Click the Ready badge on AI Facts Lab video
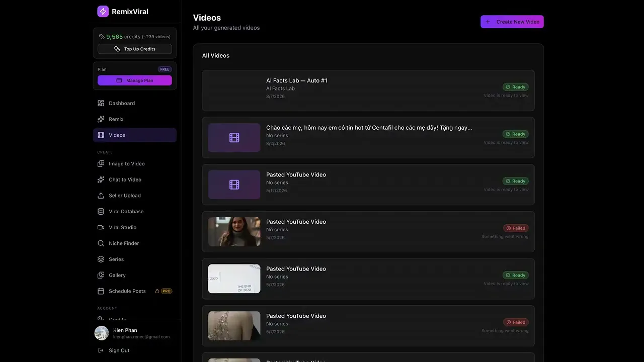The width and height of the screenshot is (644, 362). 516,87
